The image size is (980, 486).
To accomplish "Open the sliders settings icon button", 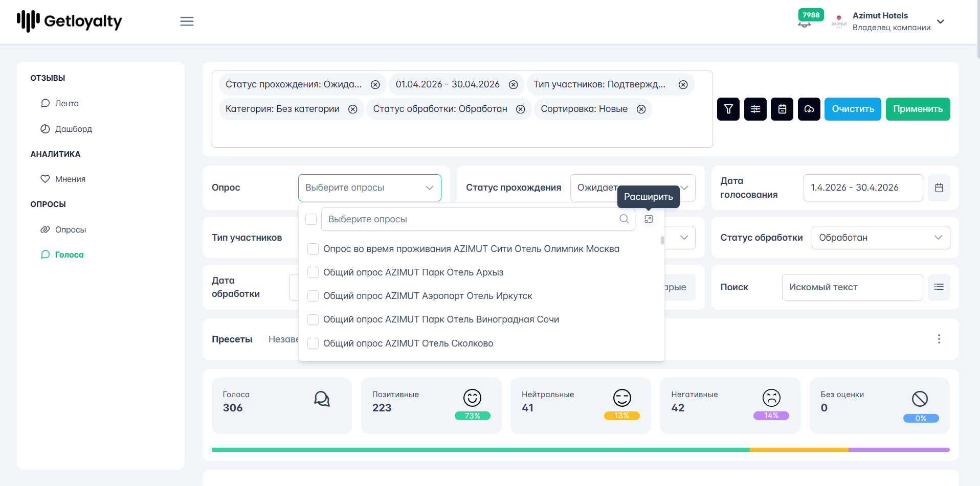I will point(755,109).
